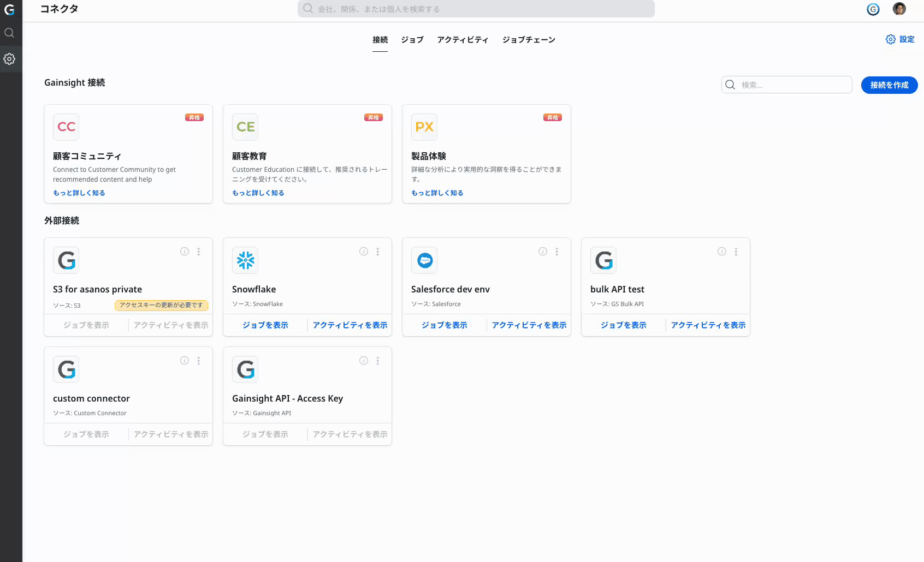Click the Snowflake connection logo

pos(245,260)
